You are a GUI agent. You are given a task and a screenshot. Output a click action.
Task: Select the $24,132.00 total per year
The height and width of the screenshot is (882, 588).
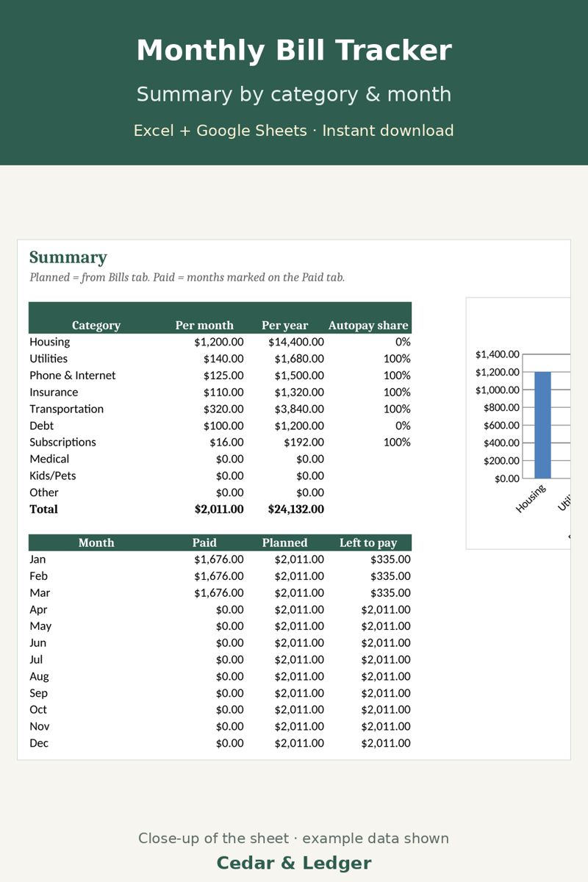[296, 509]
